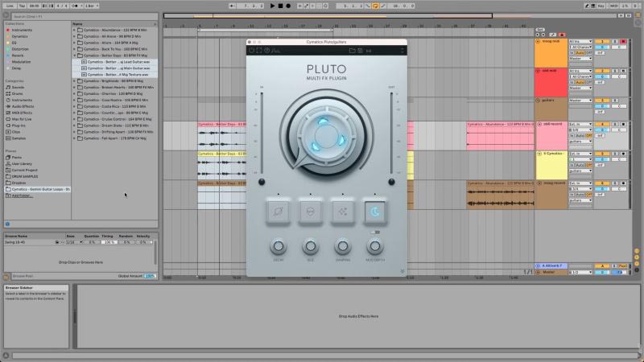Expand the Cymatics - Back To You folder
Image resolution: width=644 pixels, height=362 pixels.
coord(74,49)
